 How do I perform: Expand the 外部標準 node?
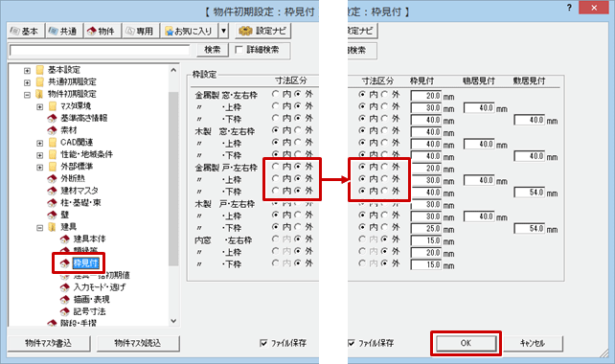tap(39, 168)
